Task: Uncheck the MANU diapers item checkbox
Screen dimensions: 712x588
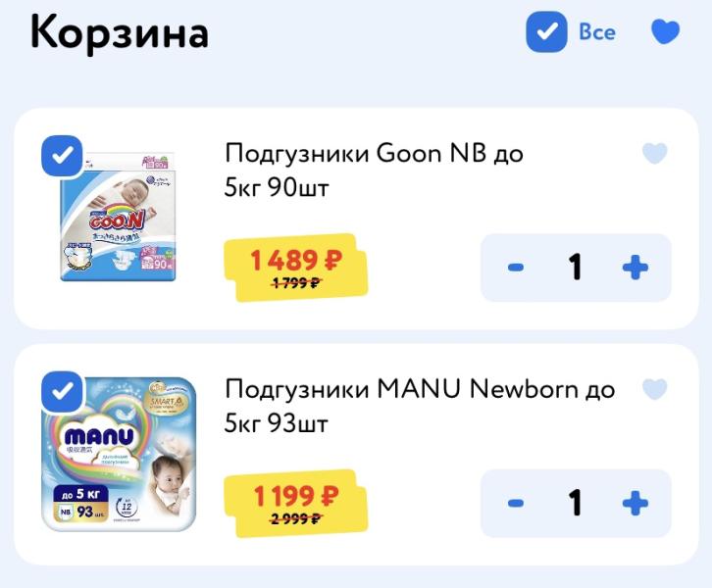Action: coord(63,392)
